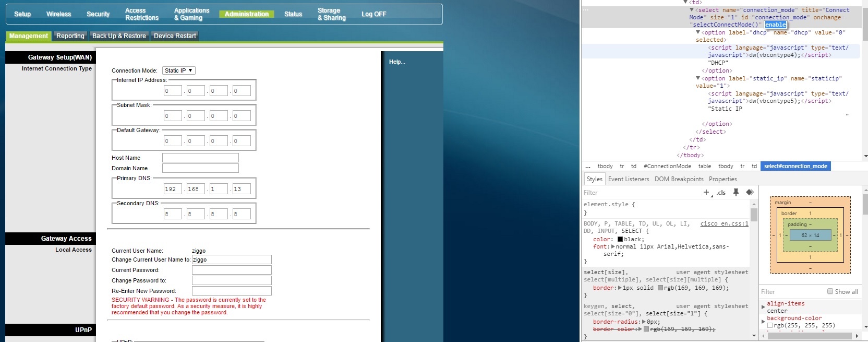The height and width of the screenshot is (342, 868).
Task: Click Primary DNS field showing 192
Action: coord(173,189)
